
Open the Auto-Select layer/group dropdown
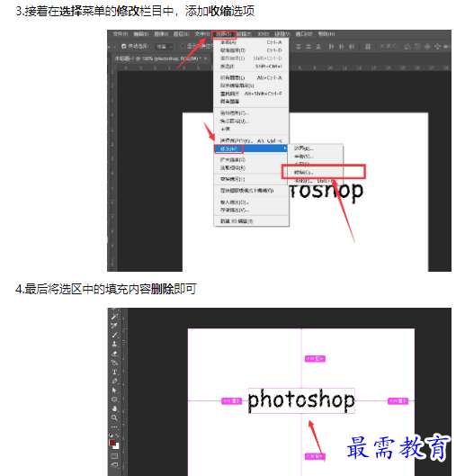[164, 47]
